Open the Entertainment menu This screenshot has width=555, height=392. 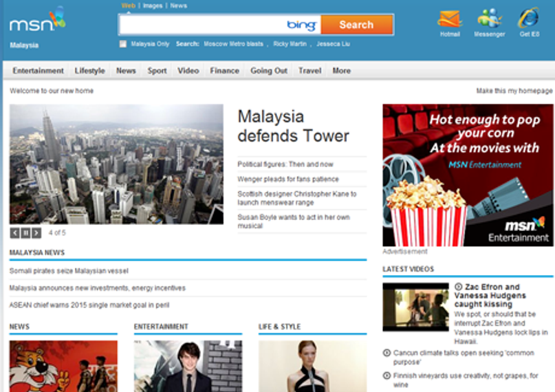point(39,71)
